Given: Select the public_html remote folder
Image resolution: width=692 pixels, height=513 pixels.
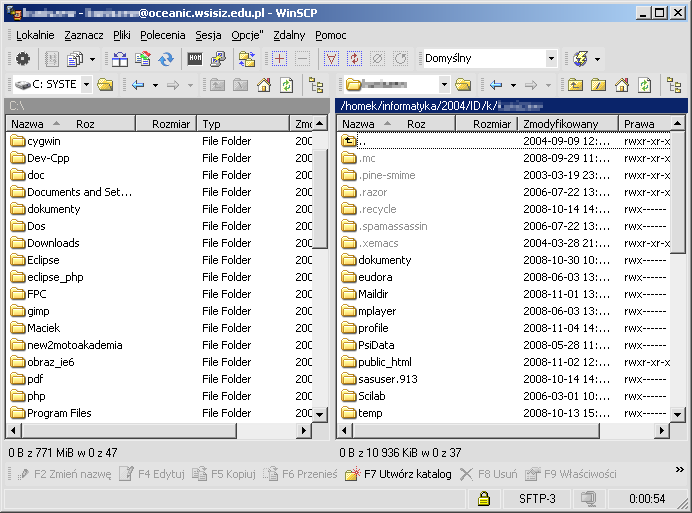Looking at the screenshot, I should click(376, 362).
